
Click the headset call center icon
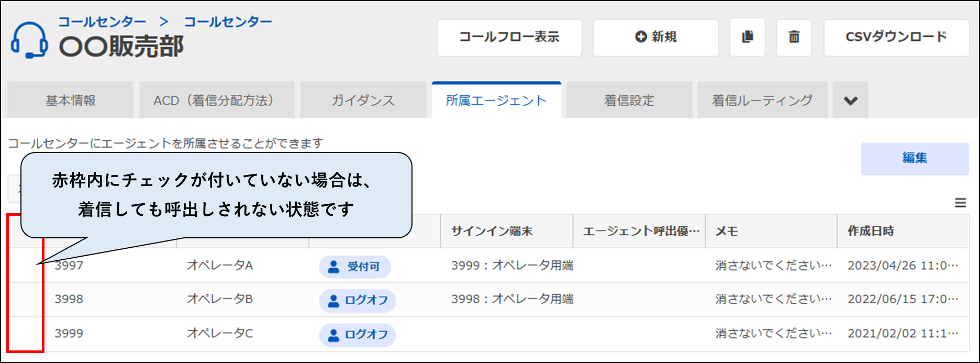pos(29,40)
